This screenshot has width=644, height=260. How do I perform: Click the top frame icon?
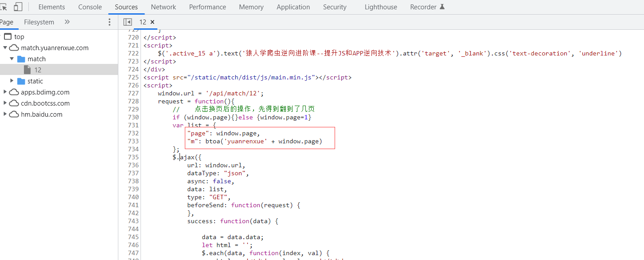(8, 37)
